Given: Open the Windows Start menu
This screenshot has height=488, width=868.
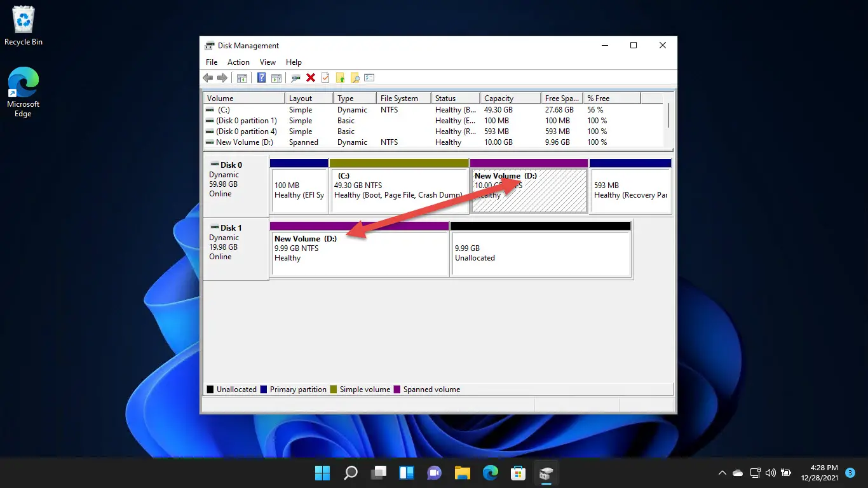Looking at the screenshot, I should (323, 473).
